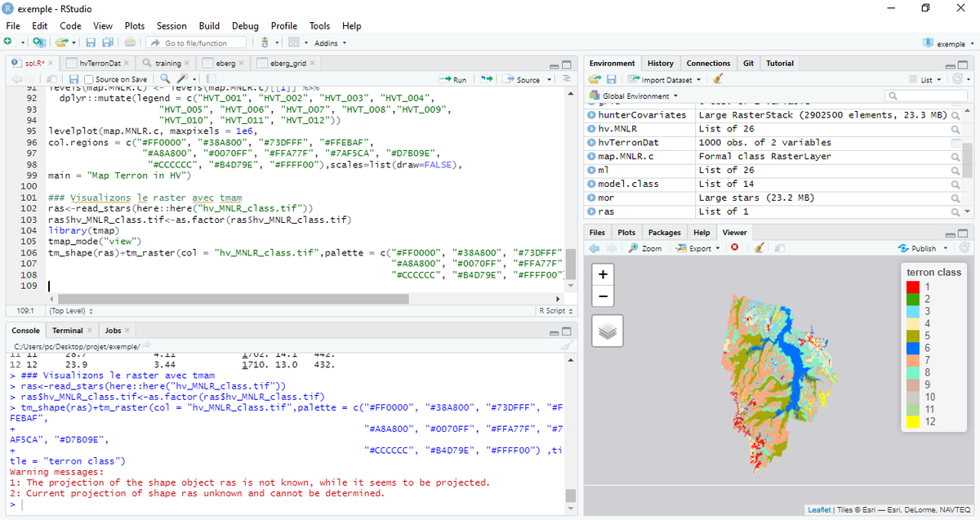Open the Session menu

[x=171, y=26]
